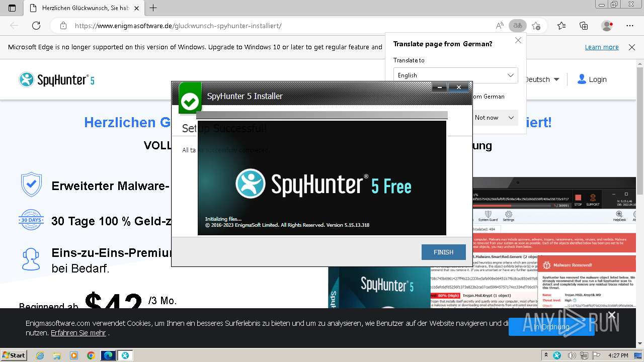Dismiss the Edge unsupported-version notification bar

coord(632,47)
